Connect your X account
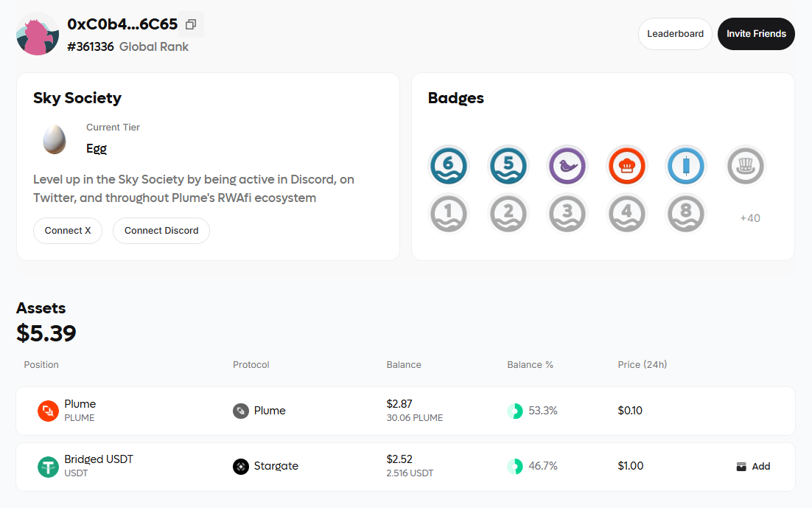The image size is (812, 508). 68,231
